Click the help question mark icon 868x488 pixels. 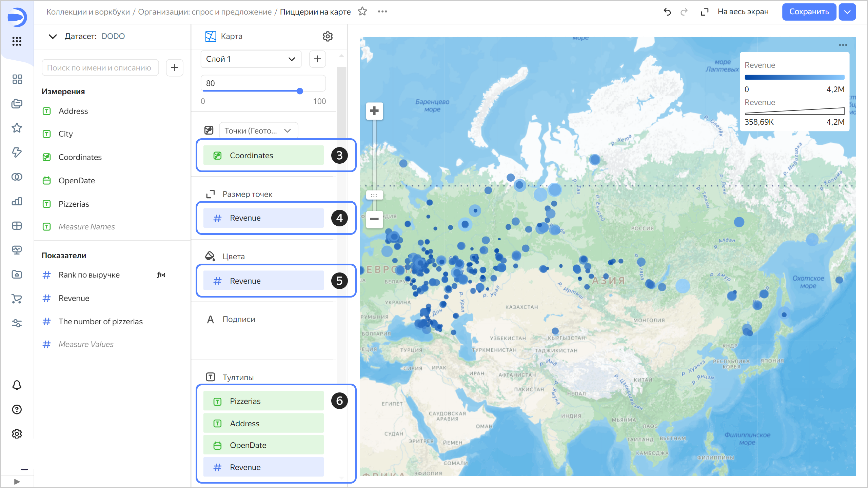[17, 409]
